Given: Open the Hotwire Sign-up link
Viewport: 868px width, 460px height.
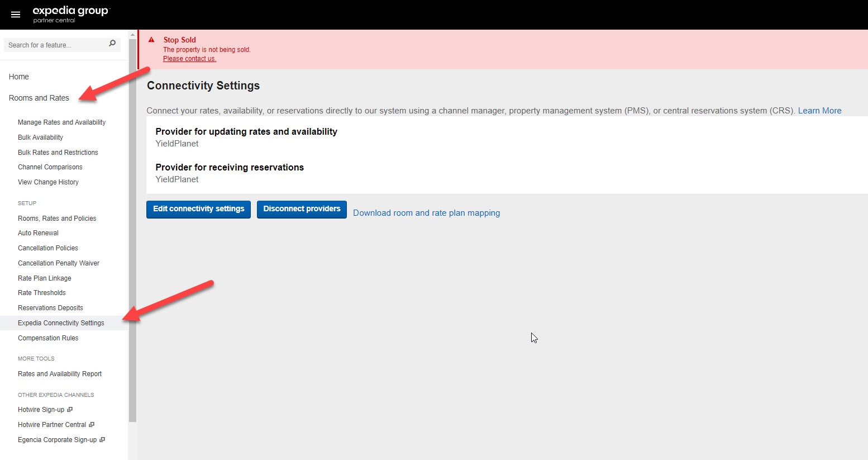Looking at the screenshot, I should coord(41,410).
